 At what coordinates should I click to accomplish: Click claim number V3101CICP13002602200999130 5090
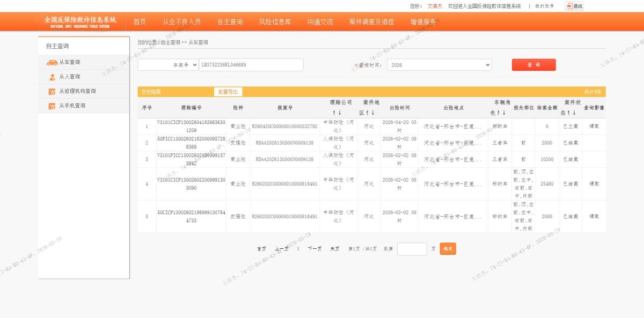[x=191, y=184]
